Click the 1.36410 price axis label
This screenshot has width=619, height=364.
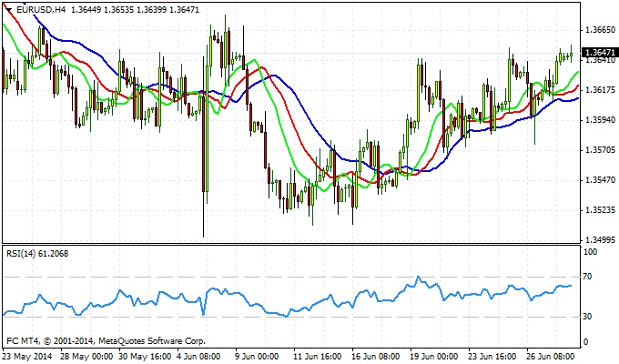[x=601, y=60]
